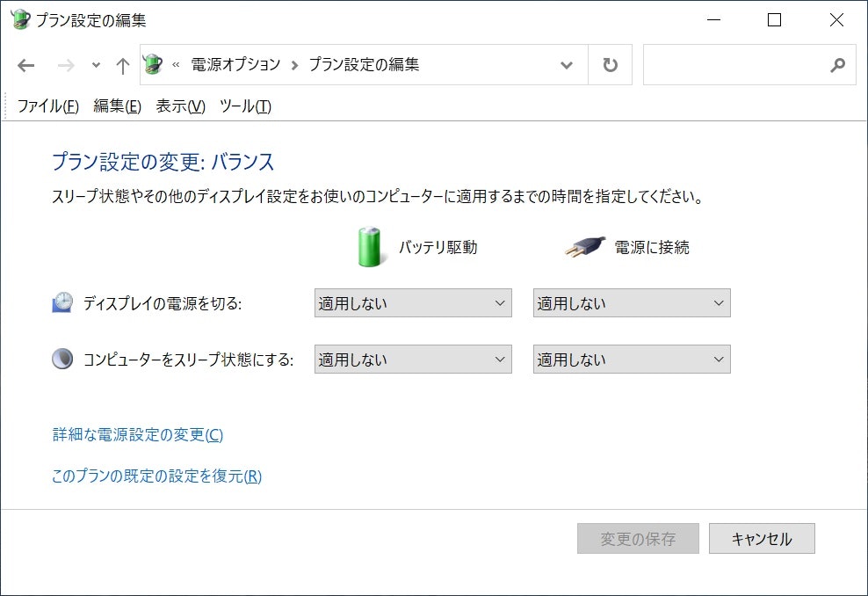Click the 変更の保存 button
This screenshot has width=868, height=596.
pyautogui.click(x=639, y=538)
